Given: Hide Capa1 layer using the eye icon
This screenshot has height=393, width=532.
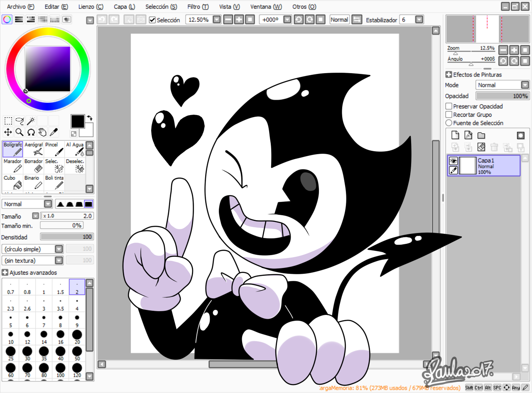Looking at the screenshot, I should [x=453, y=161].
